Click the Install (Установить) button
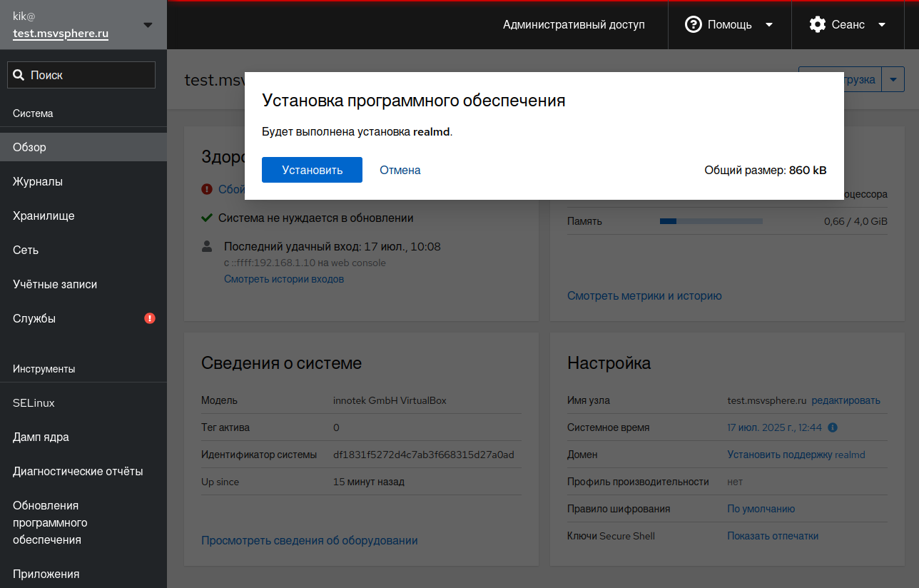This screenshot has width=919, height=588. point(312,170)
